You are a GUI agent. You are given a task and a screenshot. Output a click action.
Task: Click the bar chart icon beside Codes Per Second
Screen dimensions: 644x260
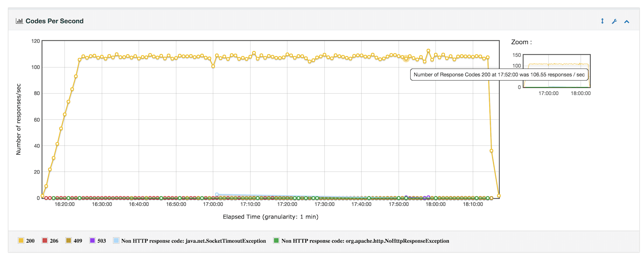(19, 21)
